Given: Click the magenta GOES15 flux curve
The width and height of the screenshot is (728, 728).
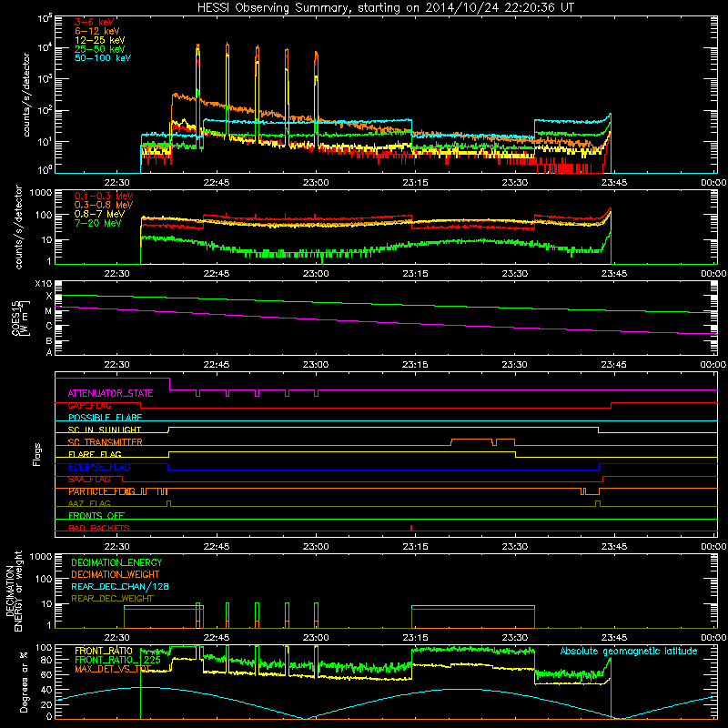Looking at the screenshot, I should pyautogui.click(x=385, y=321).
